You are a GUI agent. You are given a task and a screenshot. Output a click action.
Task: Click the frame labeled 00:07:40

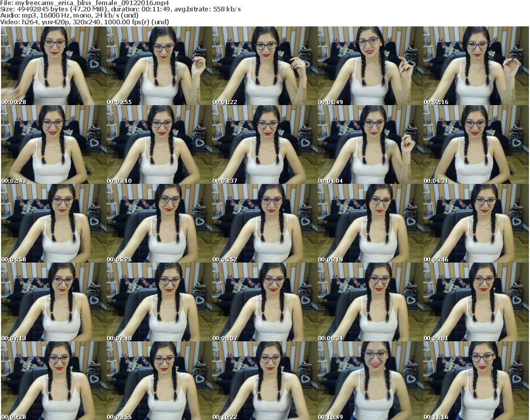[x=159, y=302]
